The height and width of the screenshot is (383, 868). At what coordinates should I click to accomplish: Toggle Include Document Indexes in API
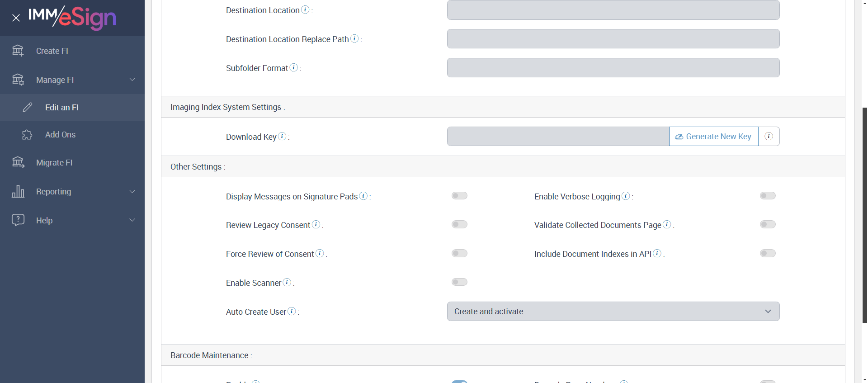(x=768, y=253)
